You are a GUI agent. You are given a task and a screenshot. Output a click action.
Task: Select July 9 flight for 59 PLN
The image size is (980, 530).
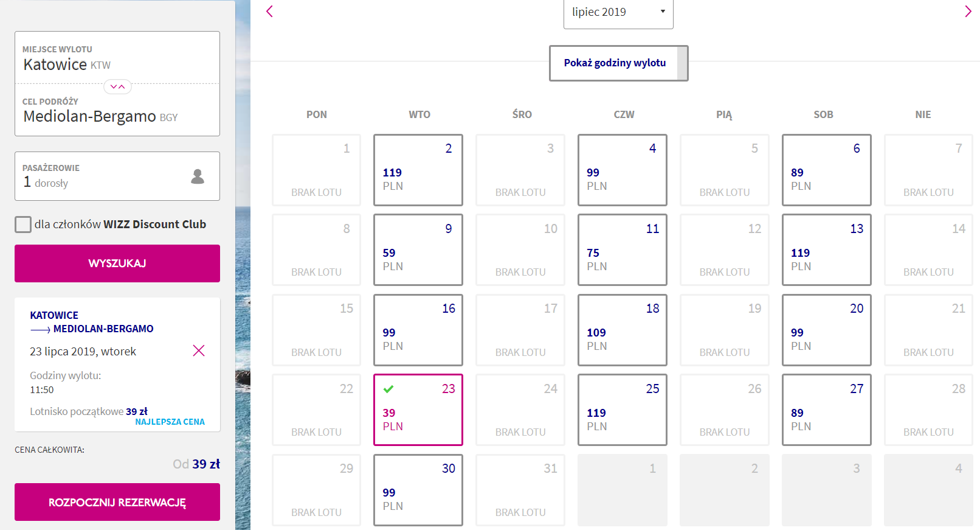418,249
